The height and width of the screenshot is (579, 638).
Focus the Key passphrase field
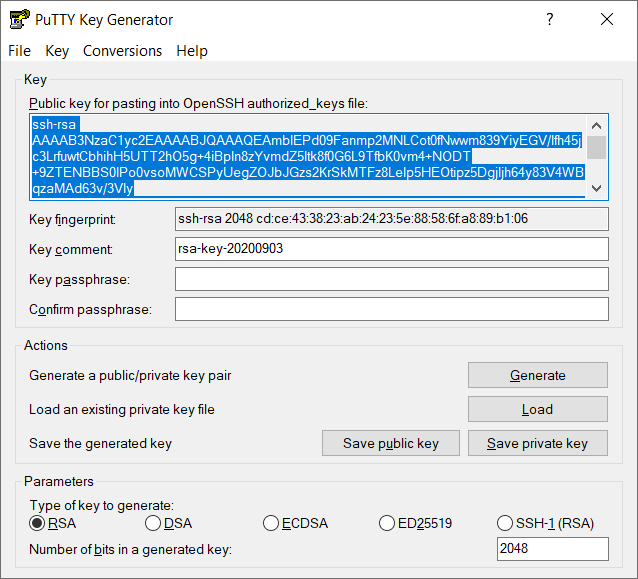click(x=392, y=279)
